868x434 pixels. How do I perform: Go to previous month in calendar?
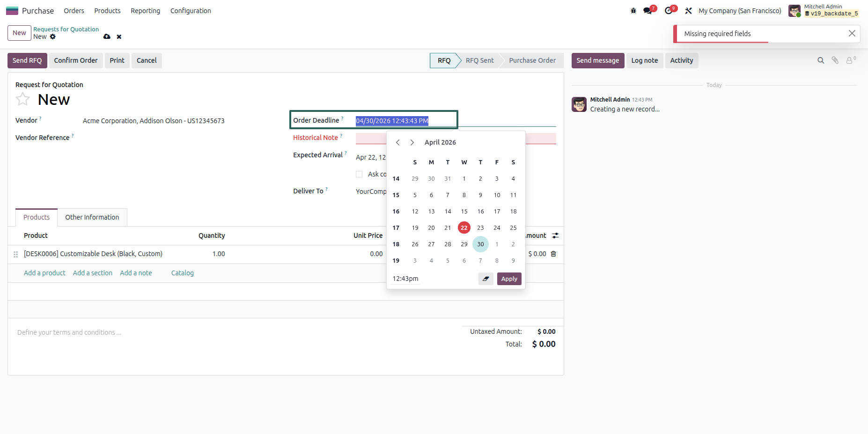click(x=398, y=142)
